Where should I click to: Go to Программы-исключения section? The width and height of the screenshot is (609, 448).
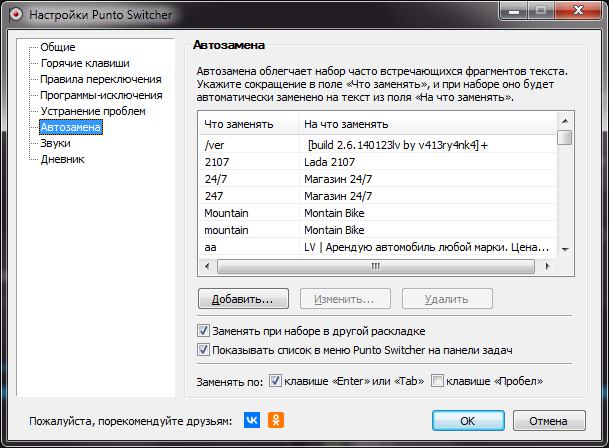(x=101, y=95)
